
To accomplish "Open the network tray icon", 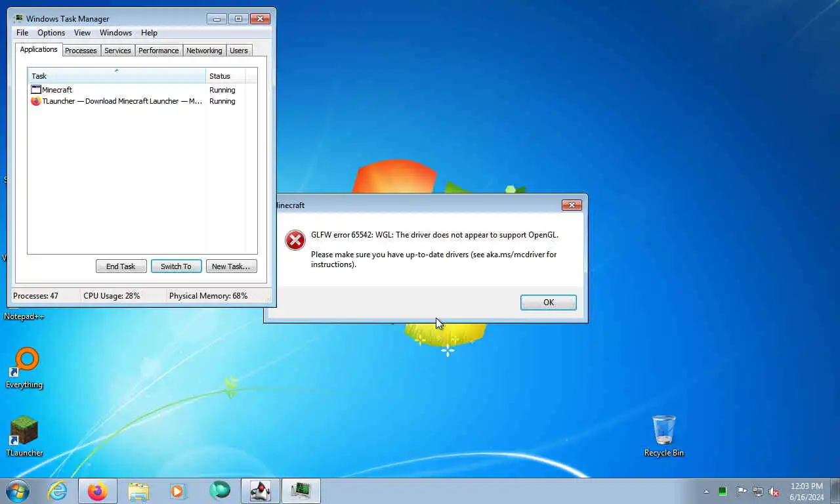I will point(758,492).
